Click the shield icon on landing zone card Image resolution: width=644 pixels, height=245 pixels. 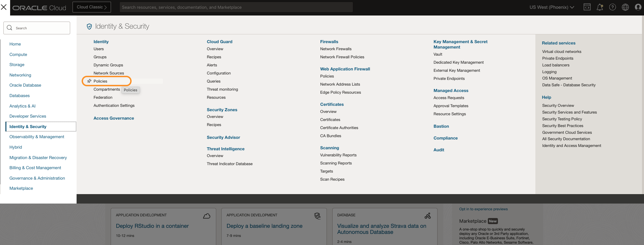tap(317, 216)
